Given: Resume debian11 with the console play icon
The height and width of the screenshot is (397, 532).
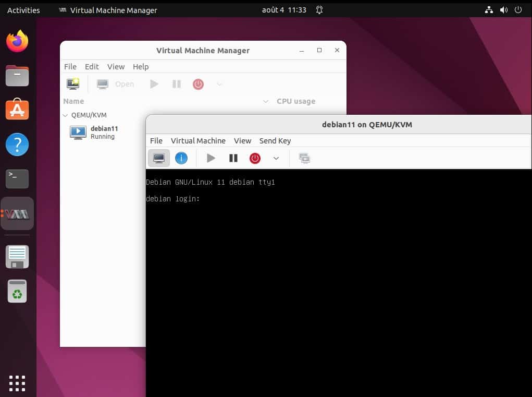Looking at the screenshot, I should [211, 158].
